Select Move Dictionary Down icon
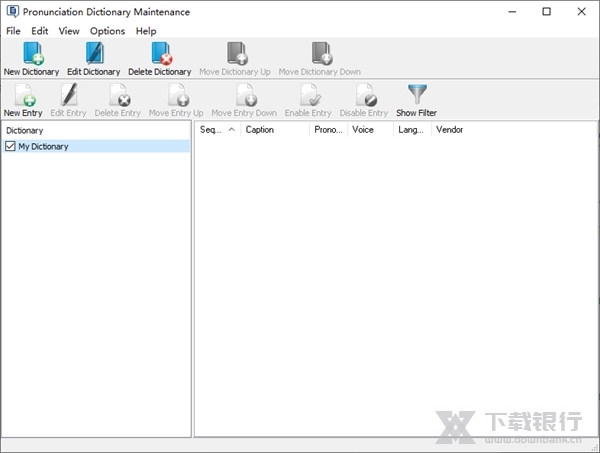Image resolution: width=600 pixels, height=453 pixels. click(322, 53)
